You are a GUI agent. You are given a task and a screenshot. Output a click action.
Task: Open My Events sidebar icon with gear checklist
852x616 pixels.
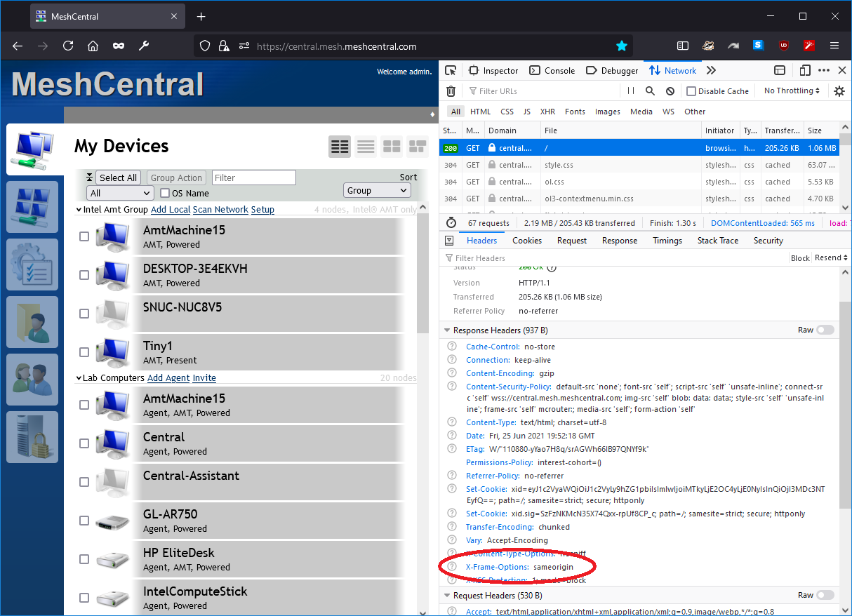tap(32, 265)
